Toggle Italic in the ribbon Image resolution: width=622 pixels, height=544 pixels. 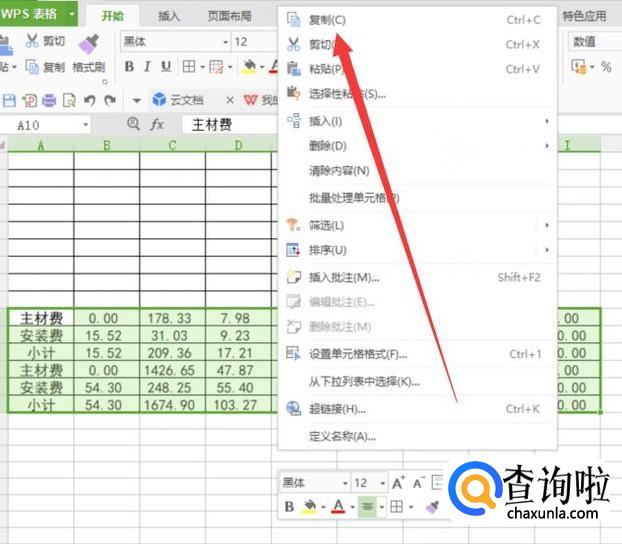(148, 67)
